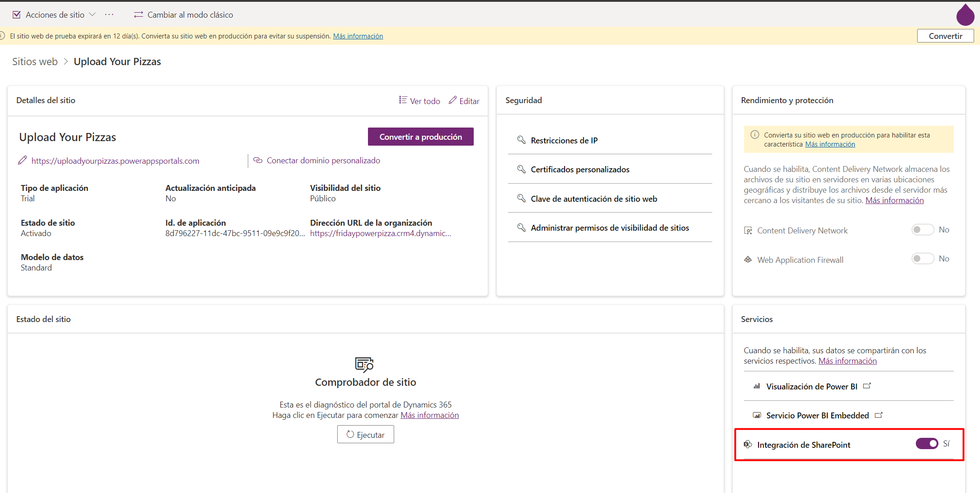
Task: Click the Web Application Firewall icon
Action: click(748, 260)
